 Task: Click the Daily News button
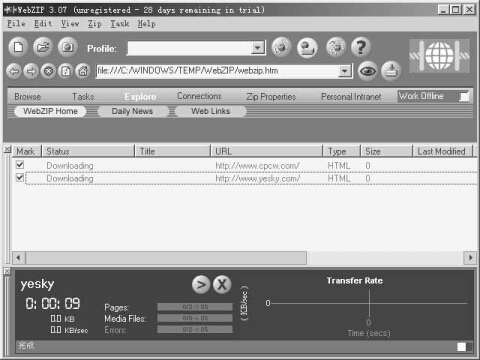(x=132, y=111)
